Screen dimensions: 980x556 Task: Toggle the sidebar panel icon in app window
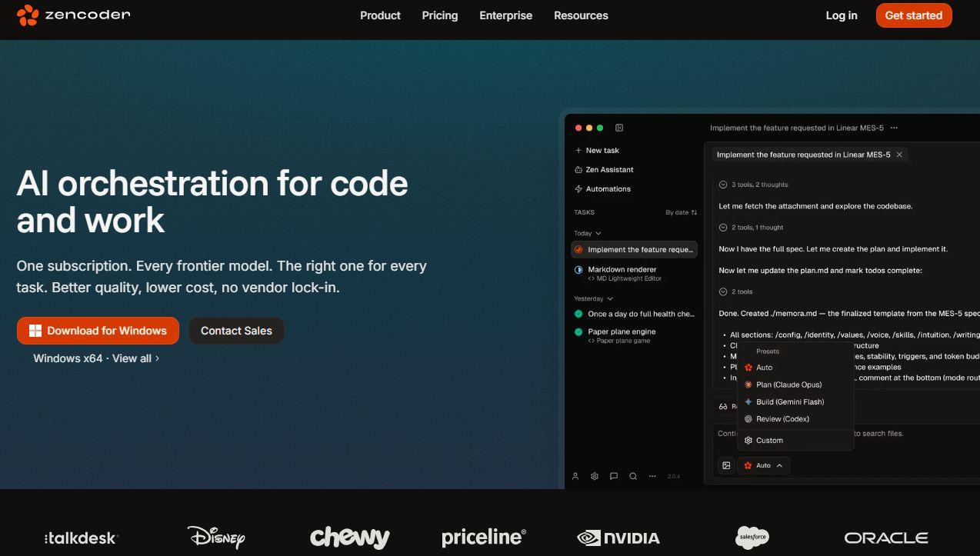tap(619, 128)
